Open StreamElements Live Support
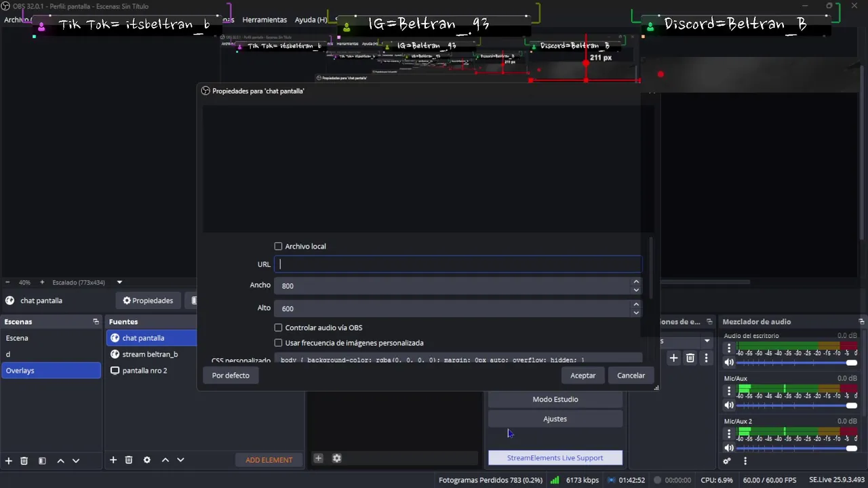The width and height of the screenshot is (868, 488). coord(555,458)
